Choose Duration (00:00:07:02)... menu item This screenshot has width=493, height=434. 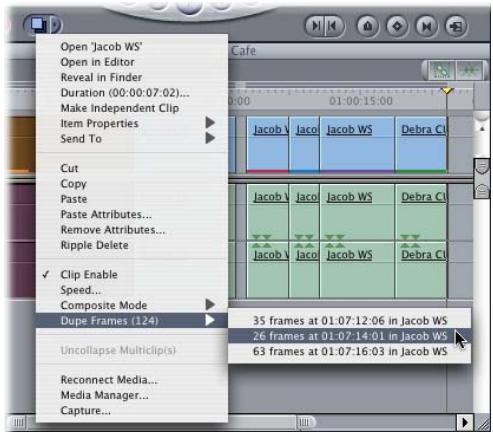tap(132, 93)
